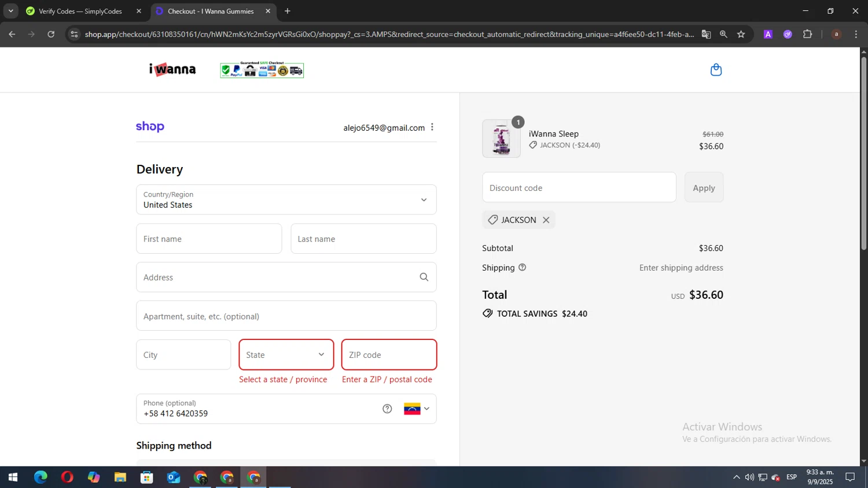Open browser extensions puzzle icon
The height and width of the screenshot is (488, 868).
pyautogui.click(x=807, y=34)
